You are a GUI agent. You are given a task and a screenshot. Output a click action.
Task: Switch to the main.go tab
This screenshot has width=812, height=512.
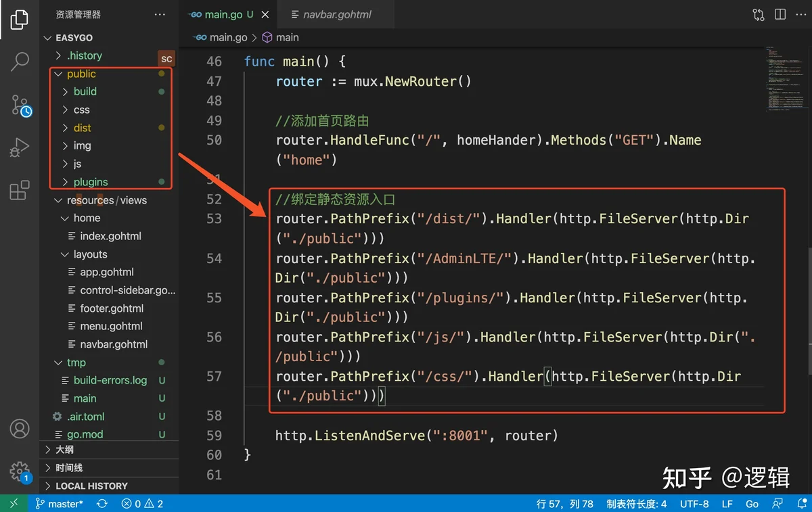click(x=227, y=14)
